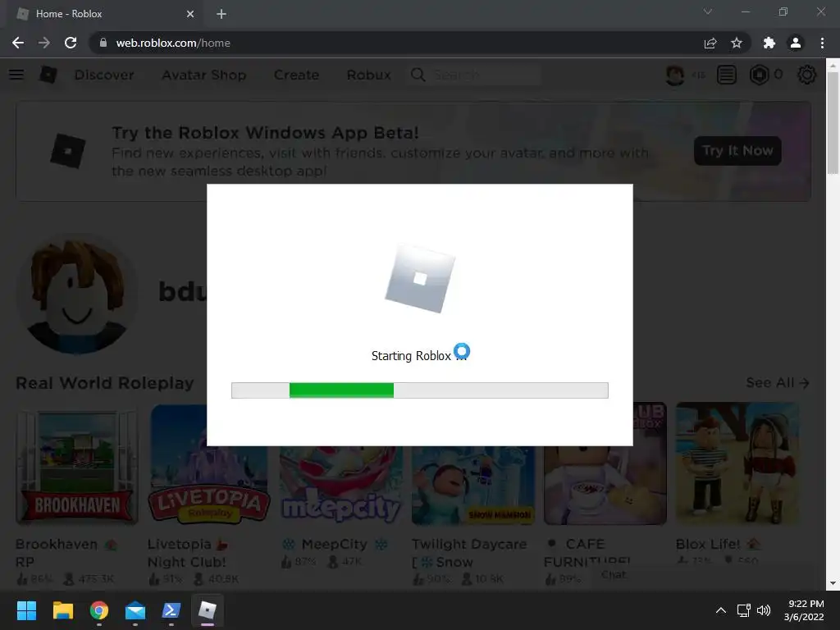
Task: Click the browser forward arrow
Action: [x=44, y=43]
